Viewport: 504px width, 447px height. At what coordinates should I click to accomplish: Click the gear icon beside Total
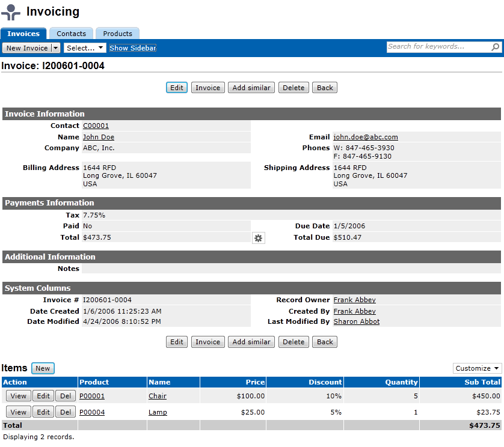[258, 239]
